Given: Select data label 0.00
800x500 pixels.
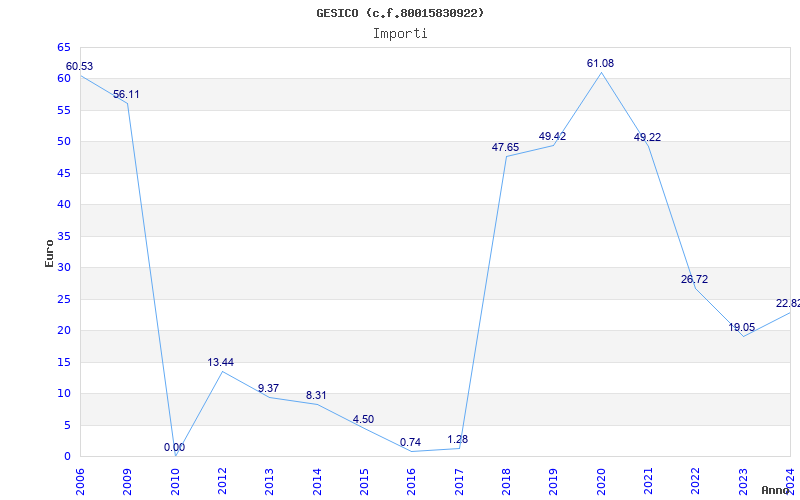Looking at the screenshot, I should (174, 447).
